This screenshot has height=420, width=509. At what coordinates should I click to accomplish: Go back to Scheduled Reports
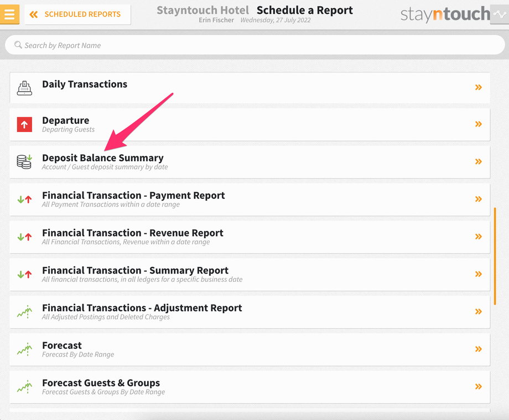pos(77,14)
